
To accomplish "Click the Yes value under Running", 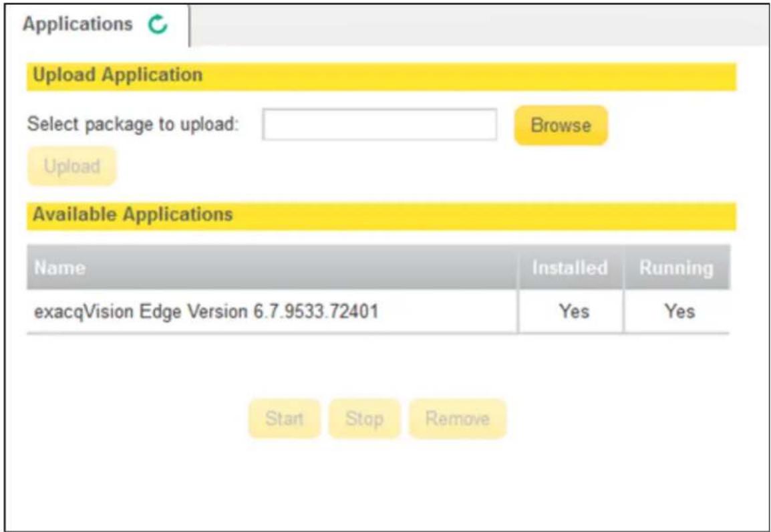I will (x=679, y=311).
